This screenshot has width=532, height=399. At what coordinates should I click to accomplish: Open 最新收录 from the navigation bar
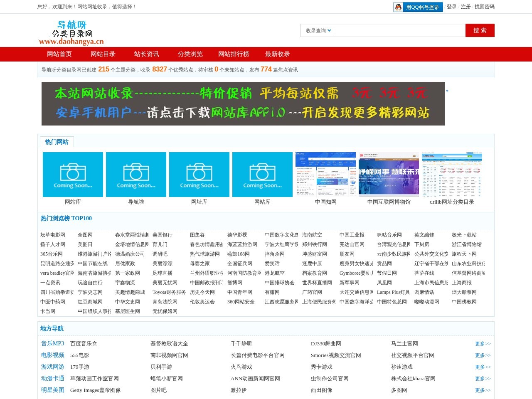point(278,54)
